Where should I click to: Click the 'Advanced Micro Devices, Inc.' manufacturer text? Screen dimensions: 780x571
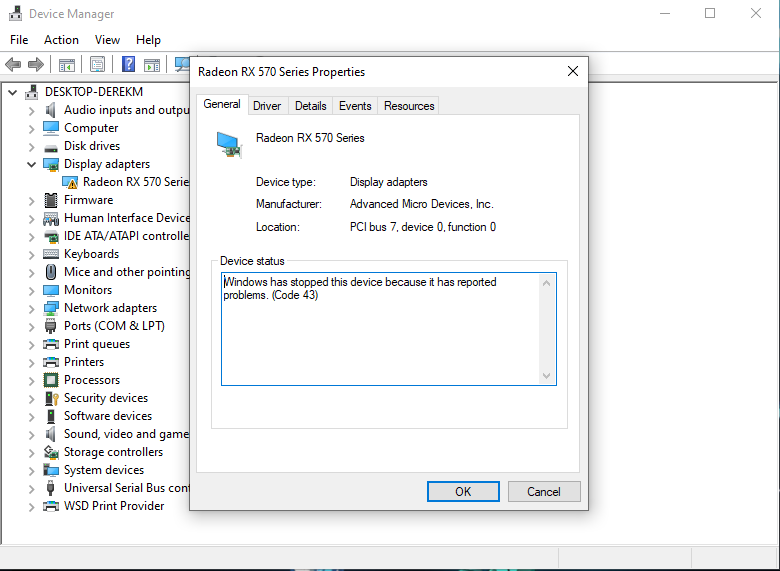click(x=421, y=204)
